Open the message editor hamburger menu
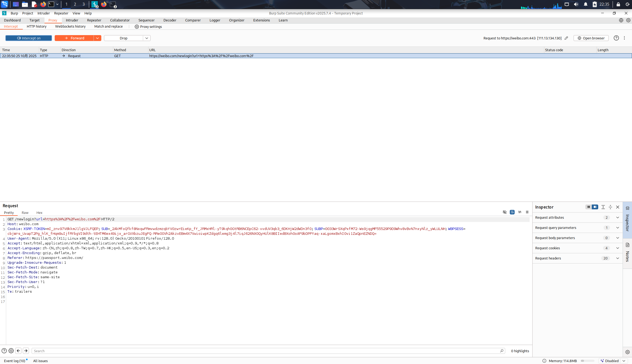Image resolution: width=632 pixels, height=364 pixels. coord(527,212)
